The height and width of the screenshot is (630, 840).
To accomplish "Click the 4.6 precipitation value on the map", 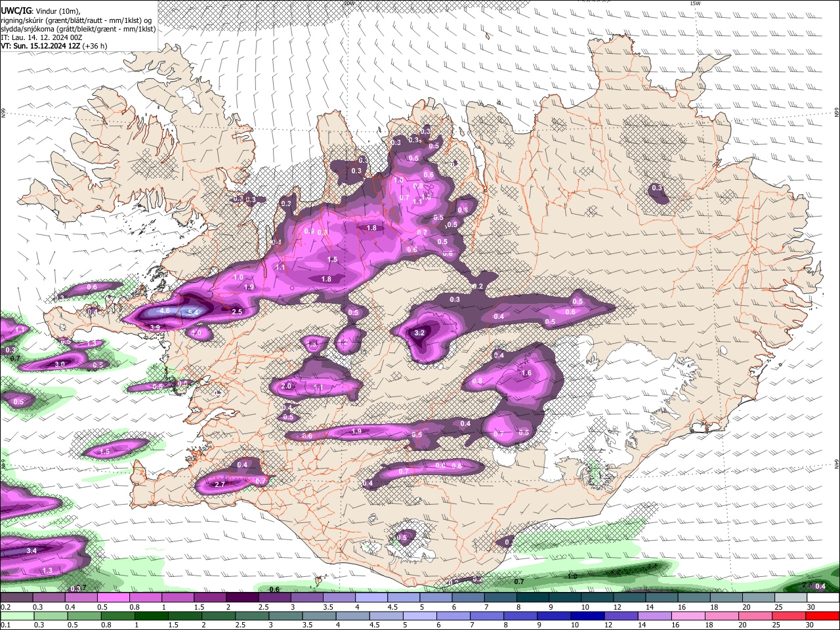I will click(x=165, y=310).
